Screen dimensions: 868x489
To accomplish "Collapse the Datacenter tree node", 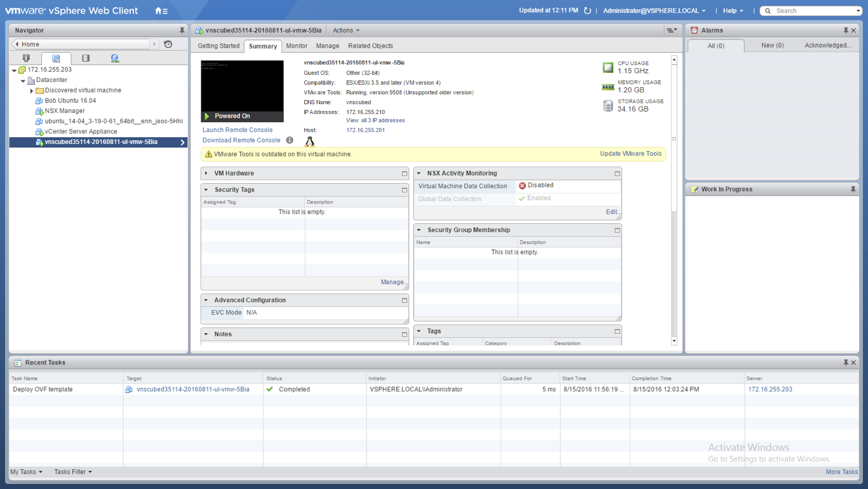I will [23, 80].
